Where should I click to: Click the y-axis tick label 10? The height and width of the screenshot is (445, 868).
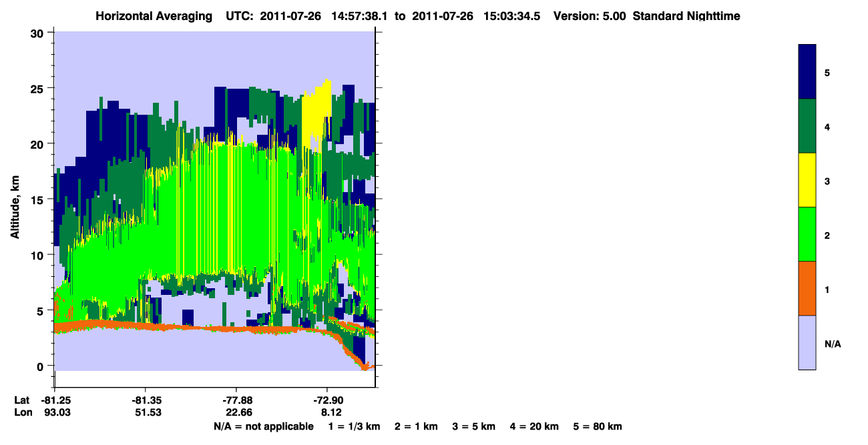[x=37, y=254]
